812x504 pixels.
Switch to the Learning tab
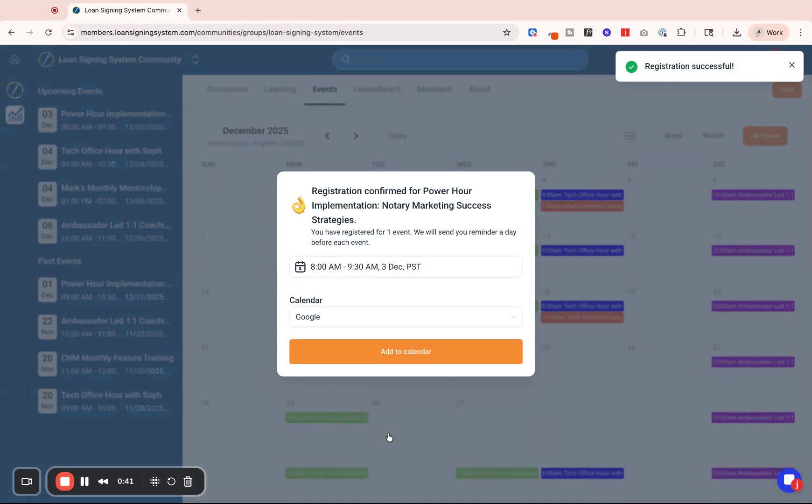(280, 89)
